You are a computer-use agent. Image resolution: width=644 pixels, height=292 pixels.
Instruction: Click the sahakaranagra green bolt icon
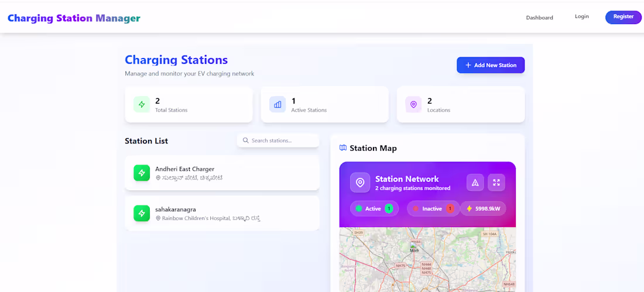pyautogui.click(x=142, y=213)
